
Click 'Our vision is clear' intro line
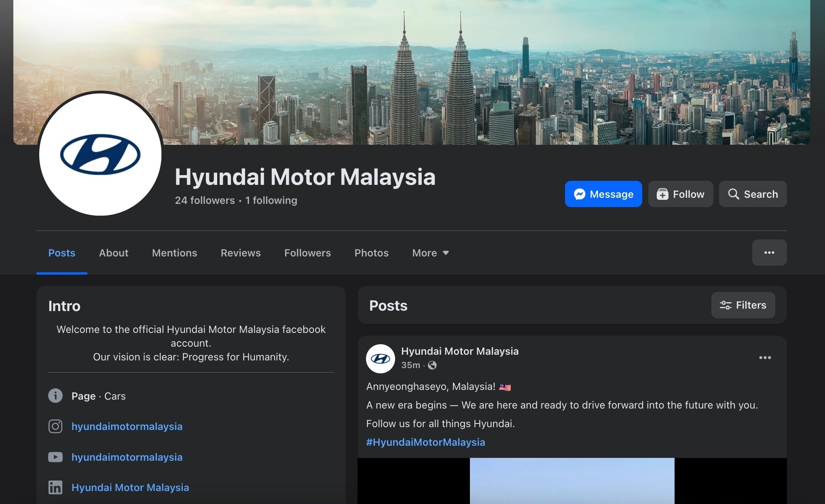pyautogui.click(x=191, y=357)
